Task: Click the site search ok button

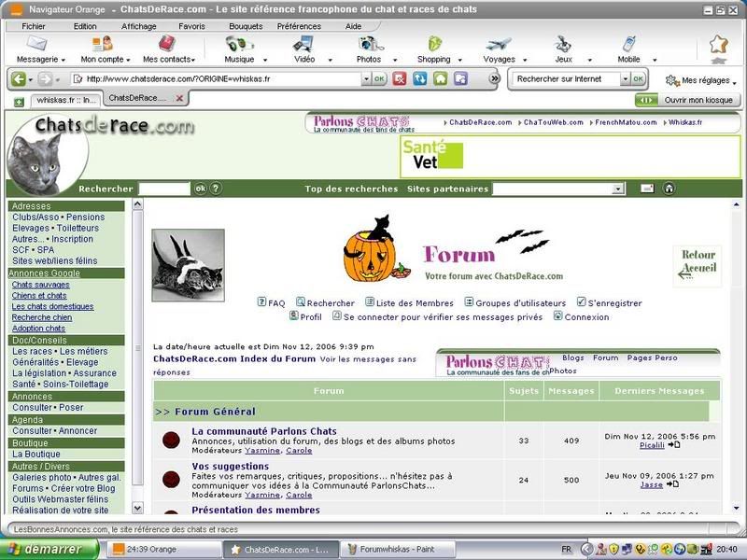Action: coord(201,189)
